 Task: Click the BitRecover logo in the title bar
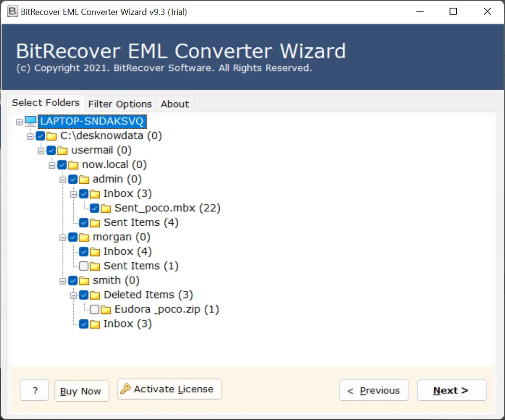pyautogui.click(x=12, y=11)
